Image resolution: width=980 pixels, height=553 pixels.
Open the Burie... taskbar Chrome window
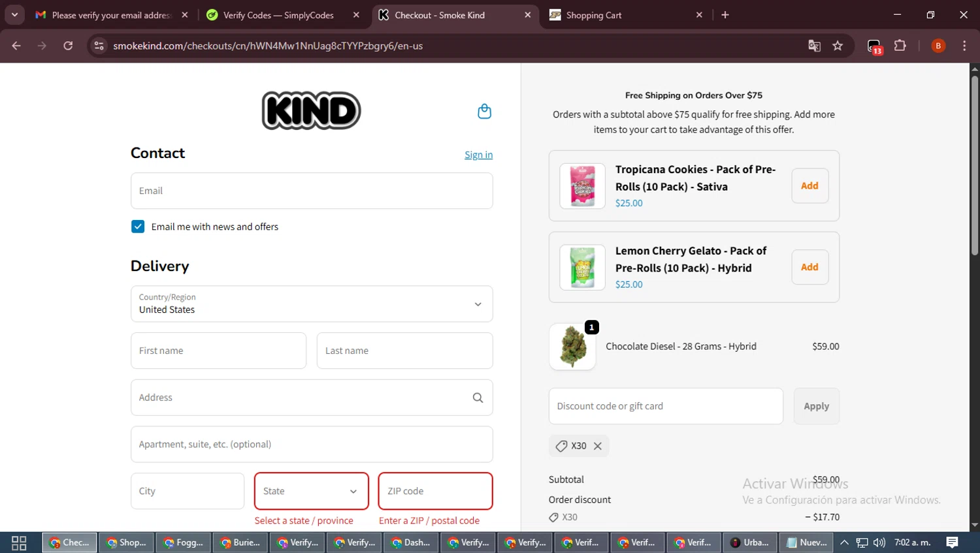click(240, 543)
